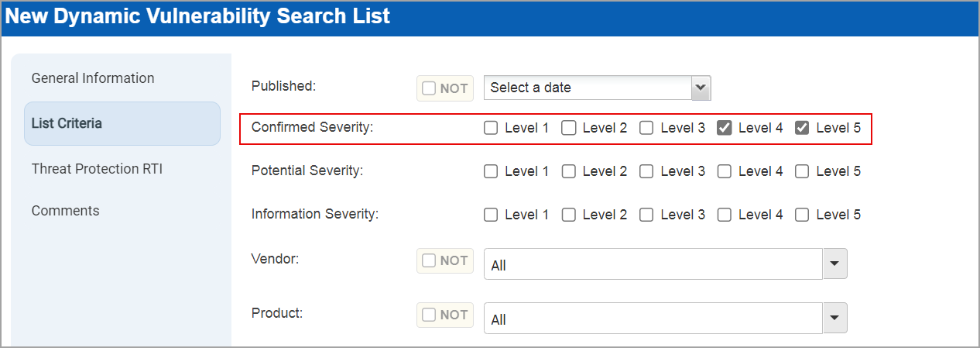Expand the Published date dropdown arrow

701,88
